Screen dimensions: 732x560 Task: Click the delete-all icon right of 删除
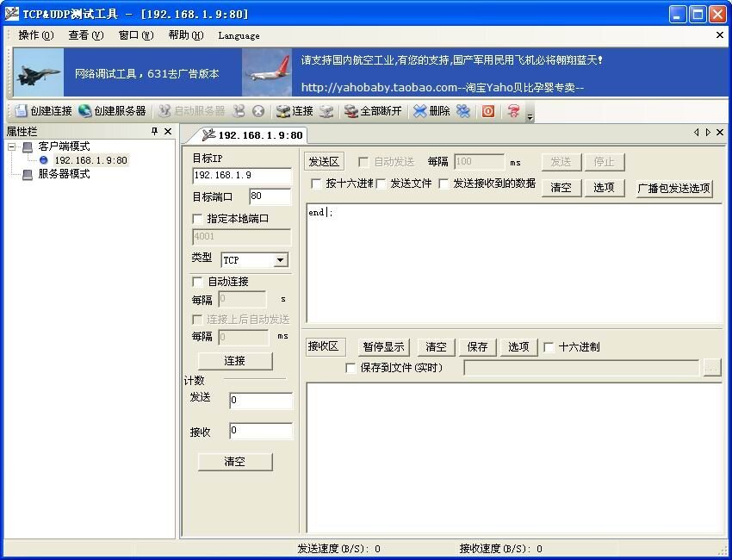pyautogui.click(x=463, y=110)
